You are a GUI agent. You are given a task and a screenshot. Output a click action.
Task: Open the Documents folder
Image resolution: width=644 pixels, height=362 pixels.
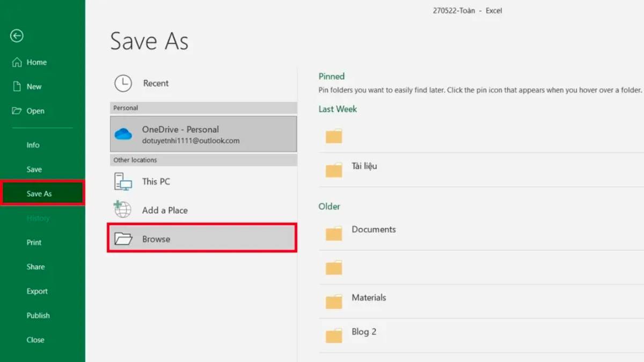tap(374, 230)
